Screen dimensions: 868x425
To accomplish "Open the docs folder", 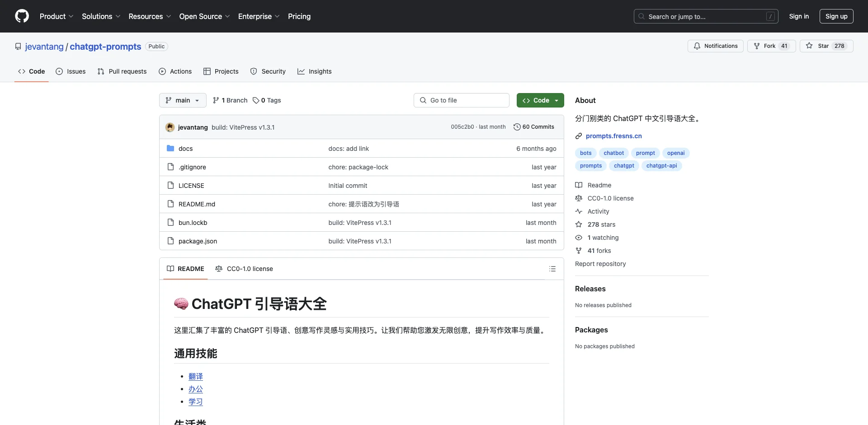I will [x=185, y=149].
